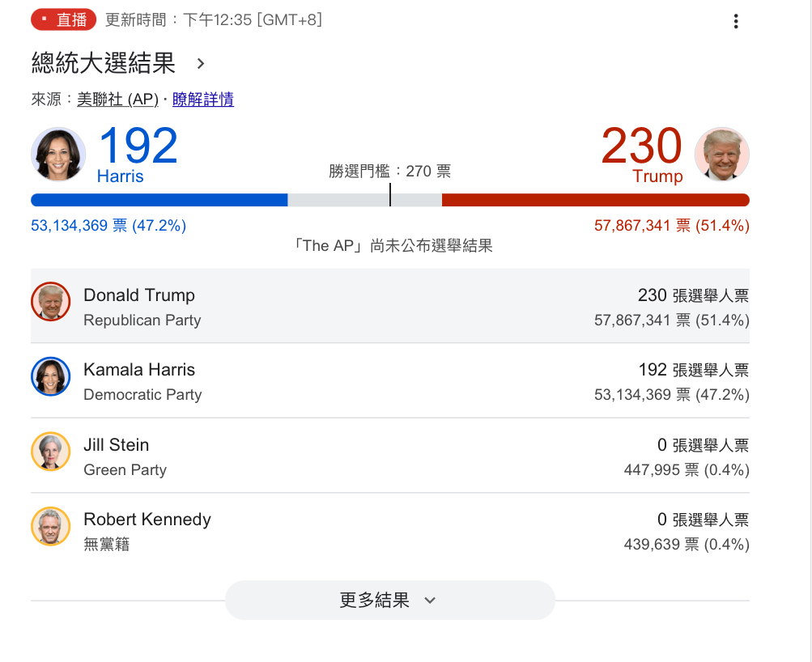
Task: Click Robert Kennedy's avatar icon
Action: tap(51, 526)
